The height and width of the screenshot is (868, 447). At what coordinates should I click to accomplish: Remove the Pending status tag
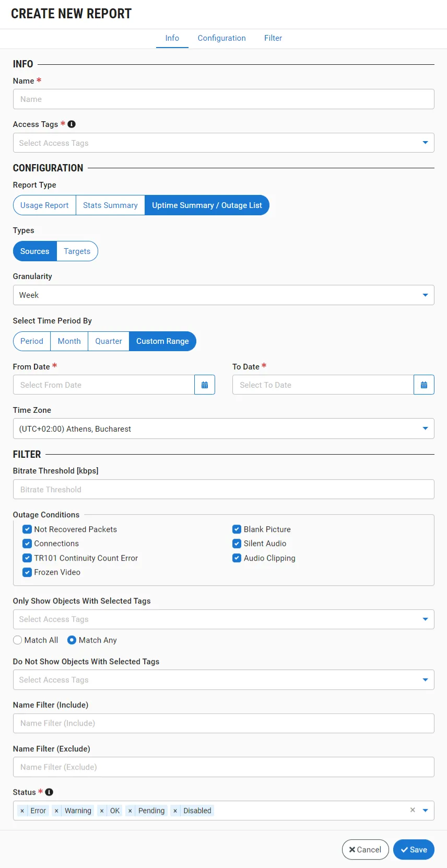pyautogui.click(x=130, y=811)
